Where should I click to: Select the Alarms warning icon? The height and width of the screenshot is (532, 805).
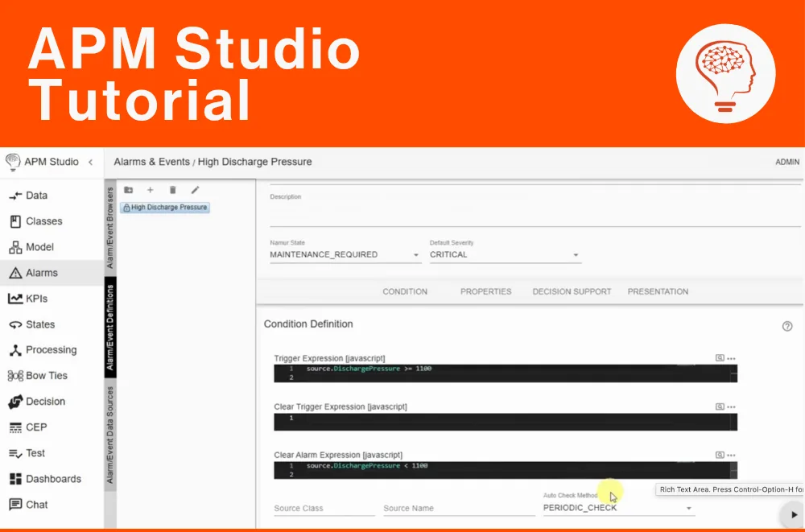(15, 273)
